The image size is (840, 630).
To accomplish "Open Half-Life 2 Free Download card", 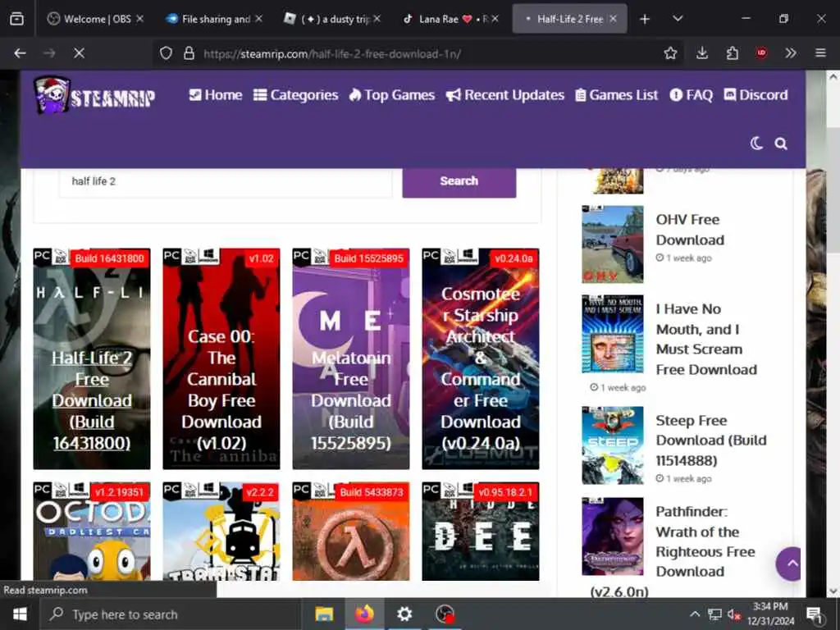I will (x=92, y=359).
